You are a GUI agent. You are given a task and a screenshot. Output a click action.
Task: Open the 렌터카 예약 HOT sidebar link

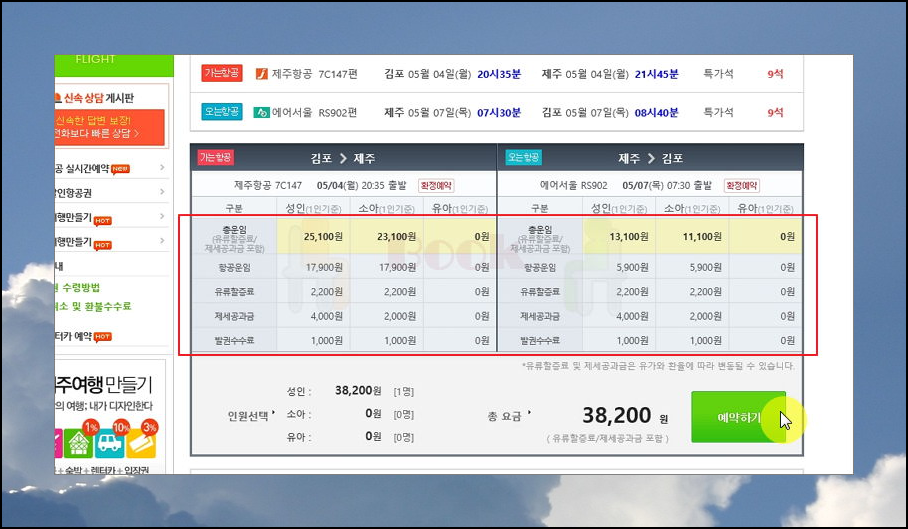tap(83, 336)
